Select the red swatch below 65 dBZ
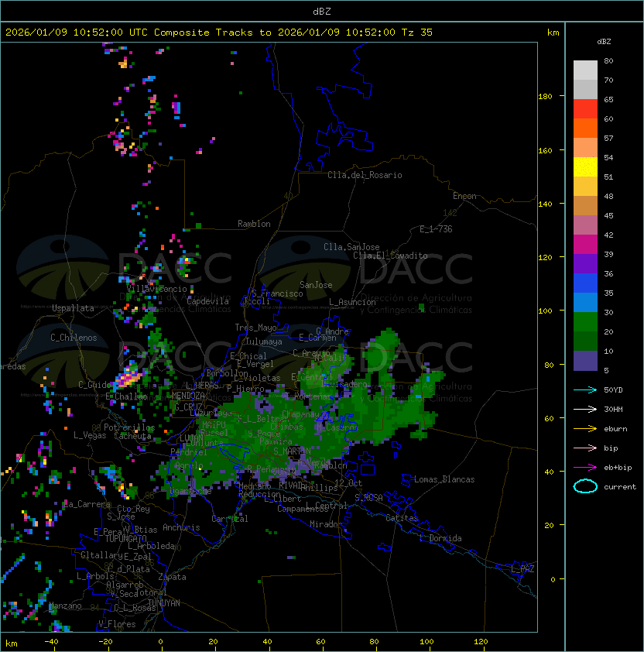 point(585,108)
